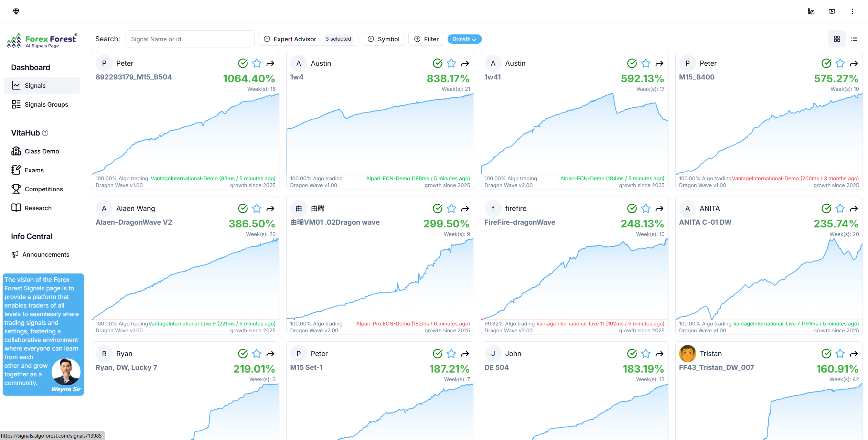Click the 1w4 growth chart
868x440 pixels.
coord(380,134)
